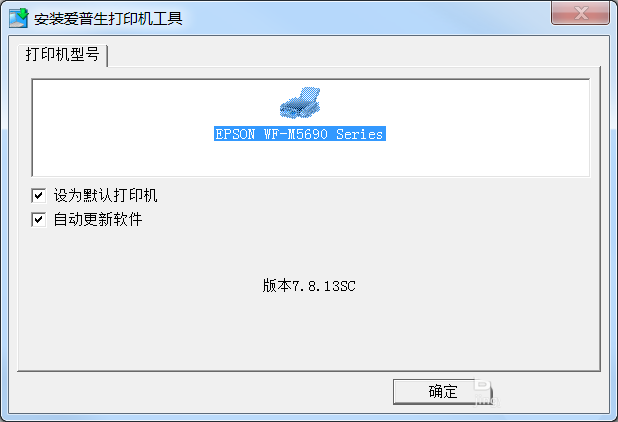Click the installer icon in the title bar
Viewport: 618px width, 422px height.
click(19, 18)
